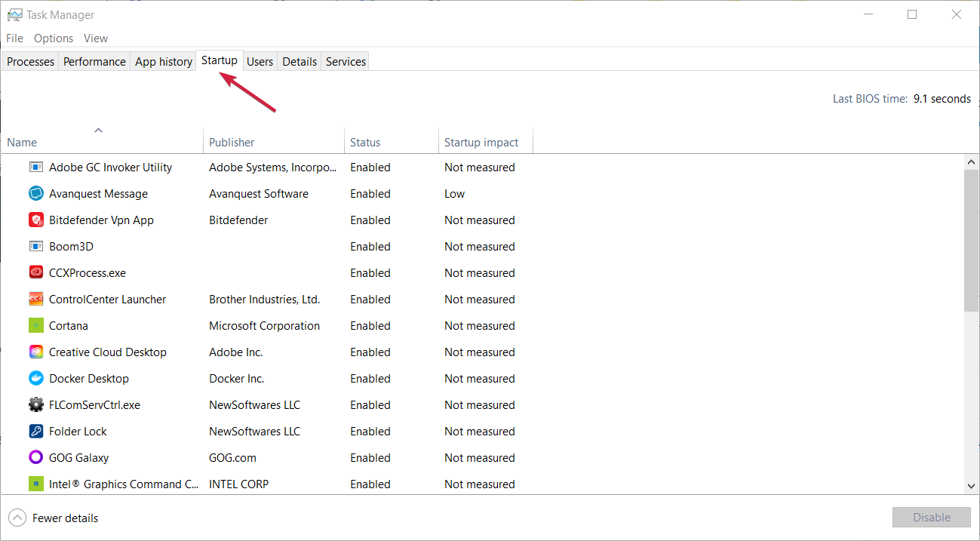Click the Cortana entry name
Viewport: 980px width, 541px height.
click(69, 326)
